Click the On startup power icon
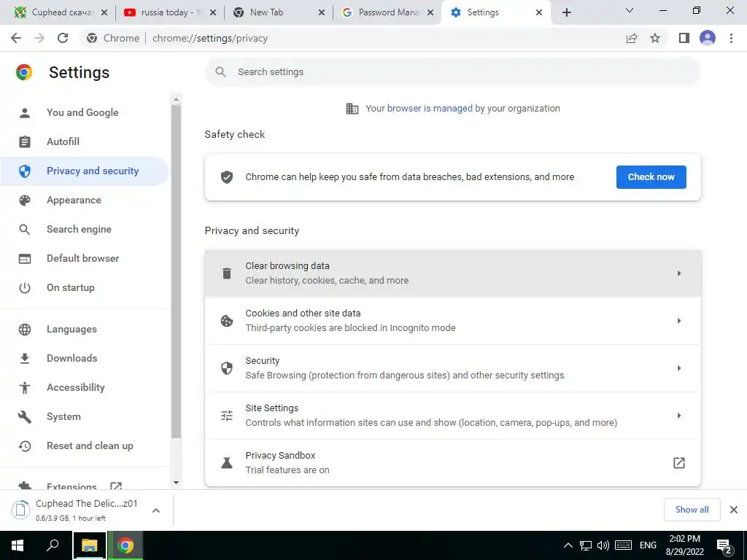The image size is (747, 560). point(24,287)
